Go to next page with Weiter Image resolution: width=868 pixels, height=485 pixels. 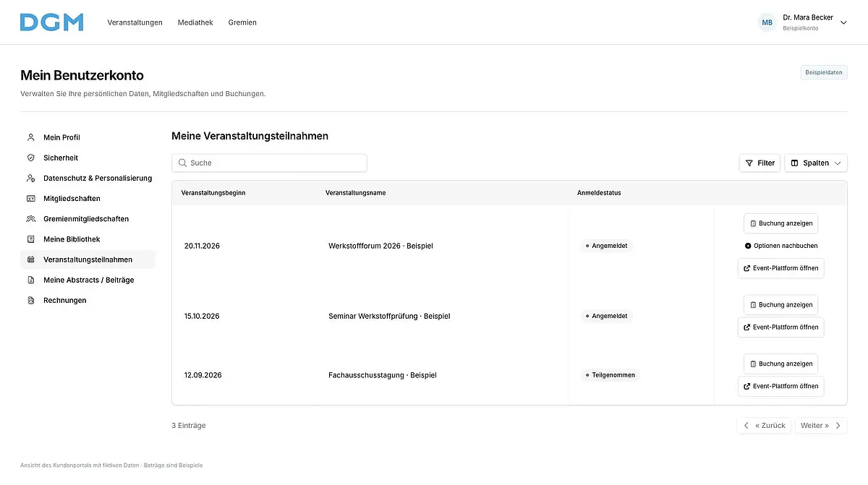821,426
